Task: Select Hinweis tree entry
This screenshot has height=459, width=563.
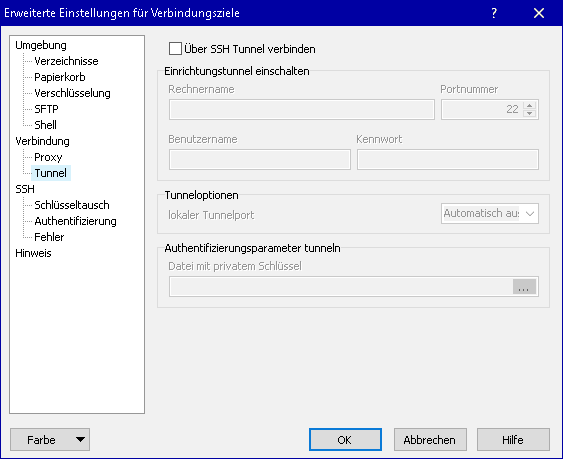Action: point(33,253)
